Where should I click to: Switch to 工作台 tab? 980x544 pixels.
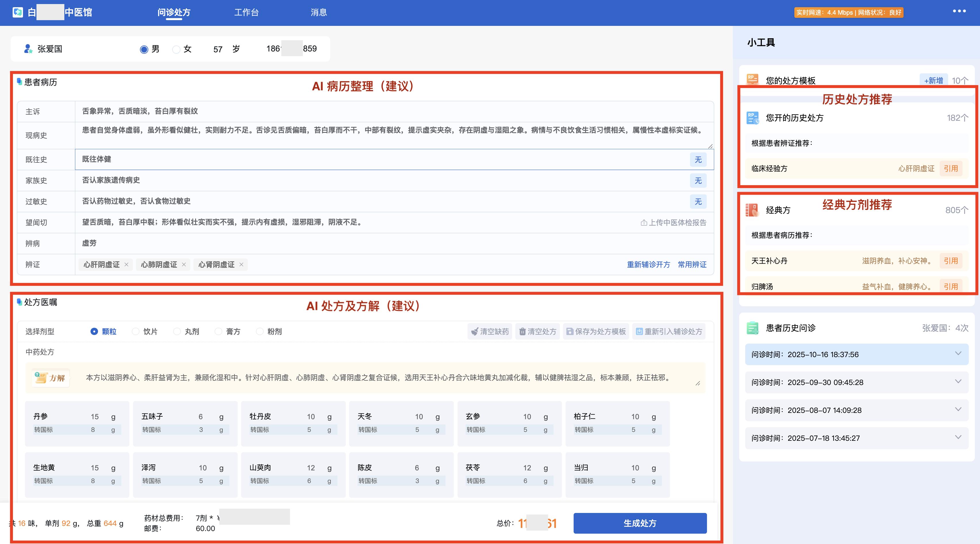(246, 13)
